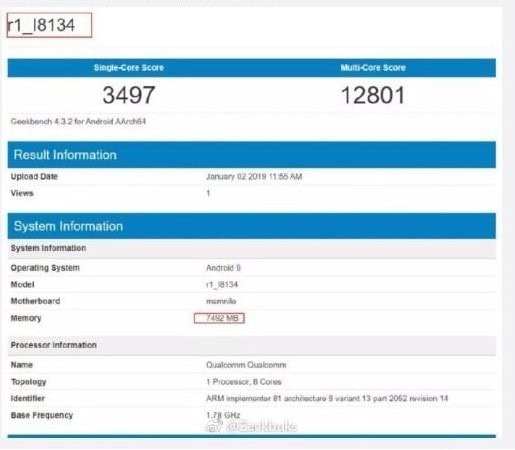
Task: Click the r1_l8134 title in red box
Action: [x=49, y=25]
